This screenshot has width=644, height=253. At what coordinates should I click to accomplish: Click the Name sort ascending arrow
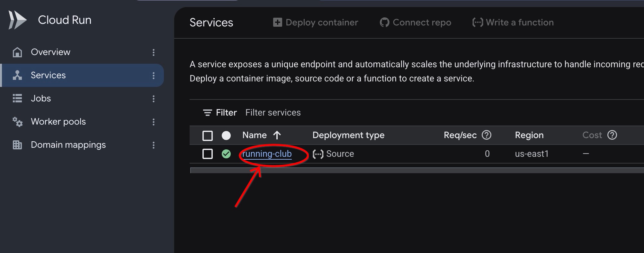tap(277, 135)
